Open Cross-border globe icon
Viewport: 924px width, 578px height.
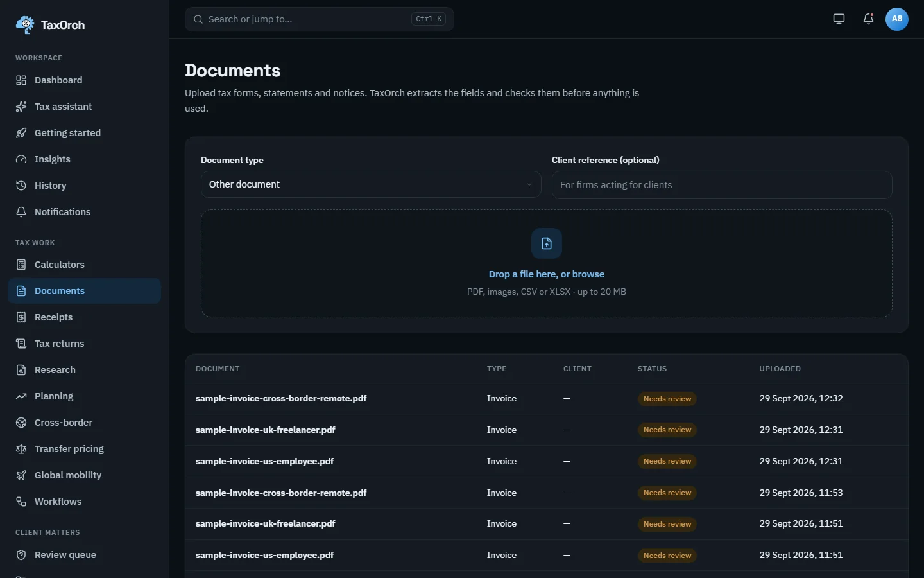point(21,423)
